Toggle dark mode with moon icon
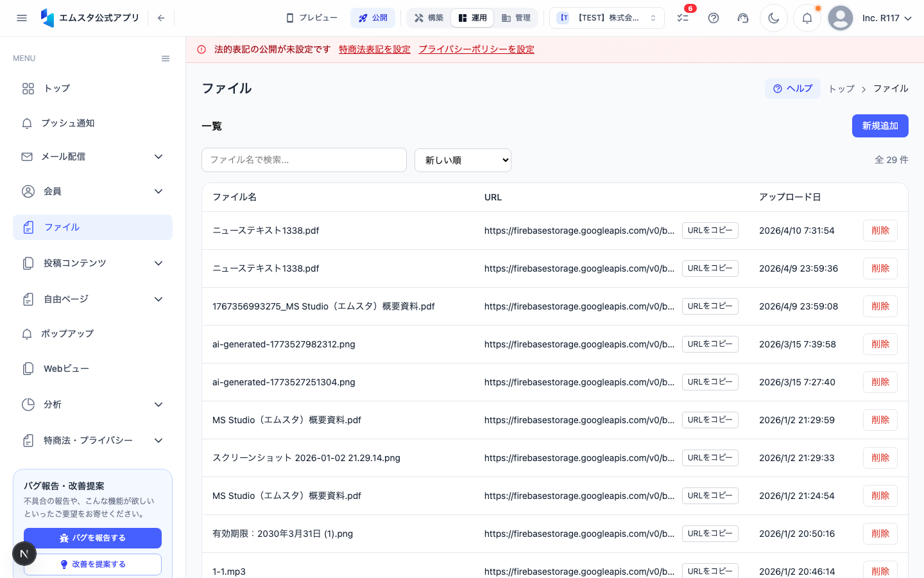 click(x=774, y=18)
